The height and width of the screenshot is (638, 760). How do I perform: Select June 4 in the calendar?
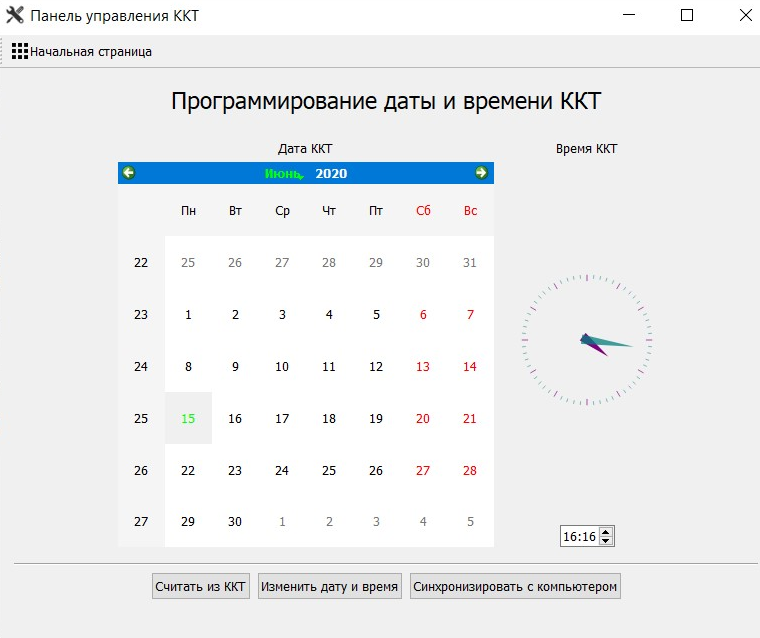(329, 315)
